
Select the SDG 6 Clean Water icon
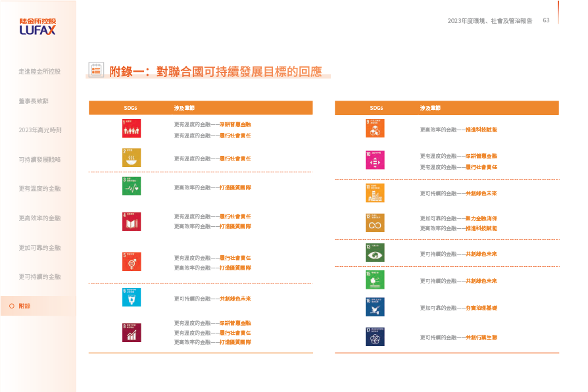pyautogui.click(x=132, y=297)
